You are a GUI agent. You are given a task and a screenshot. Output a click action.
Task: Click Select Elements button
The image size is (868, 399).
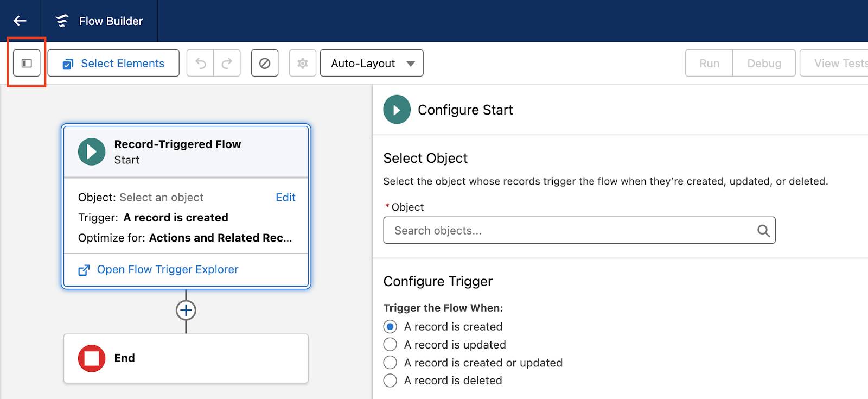pyautogui.click(x=113, y=64)
